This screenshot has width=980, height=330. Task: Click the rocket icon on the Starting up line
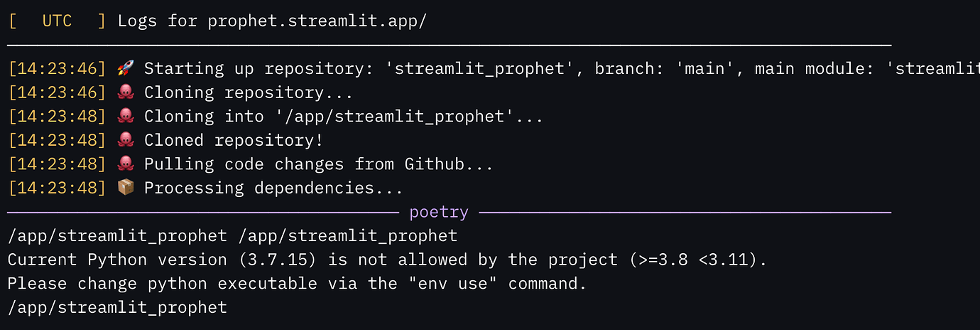[x=125, y=69]
